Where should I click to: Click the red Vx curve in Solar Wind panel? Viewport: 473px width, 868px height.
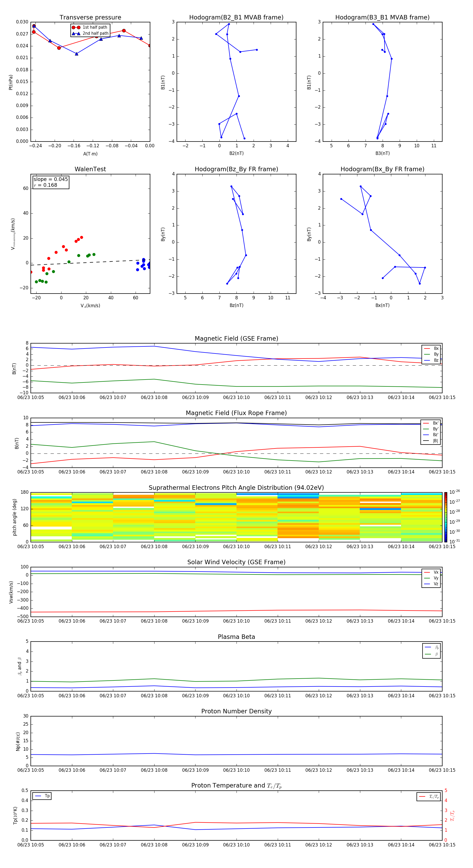coord(236,610)
